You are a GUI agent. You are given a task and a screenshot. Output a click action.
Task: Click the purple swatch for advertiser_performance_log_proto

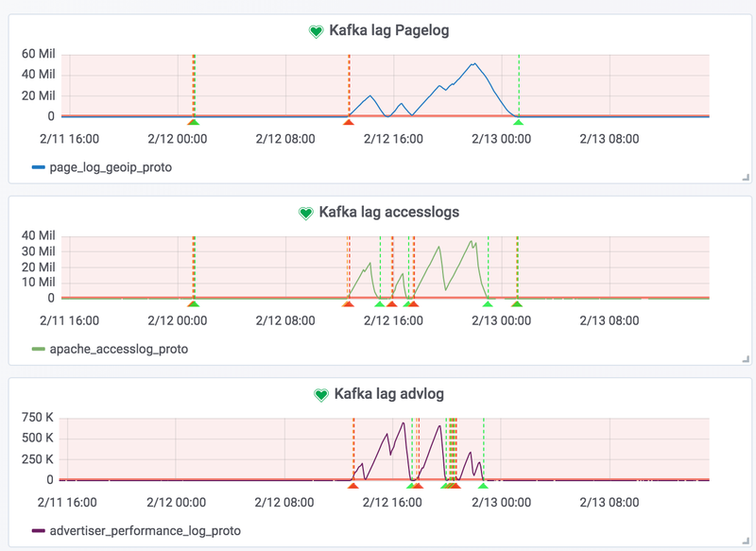38,530
